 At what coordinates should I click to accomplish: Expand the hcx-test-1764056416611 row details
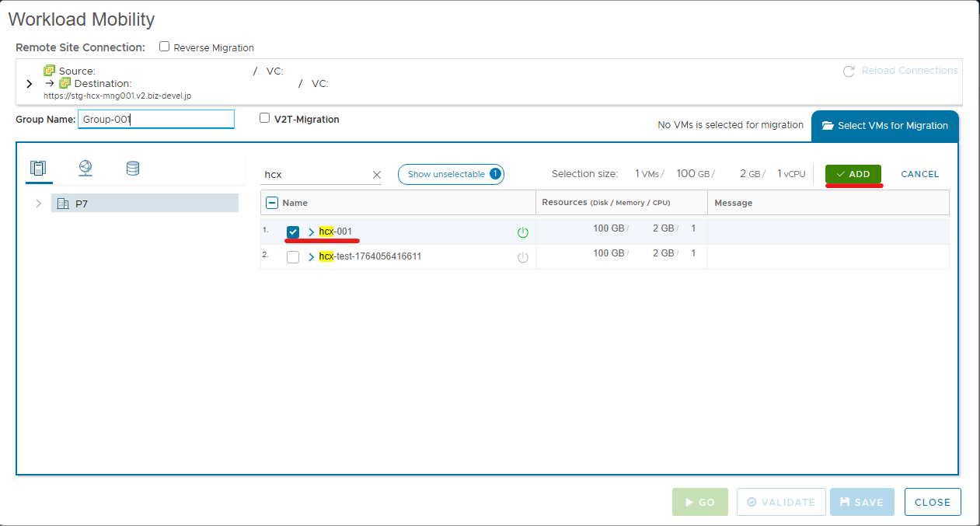(312, 257)
